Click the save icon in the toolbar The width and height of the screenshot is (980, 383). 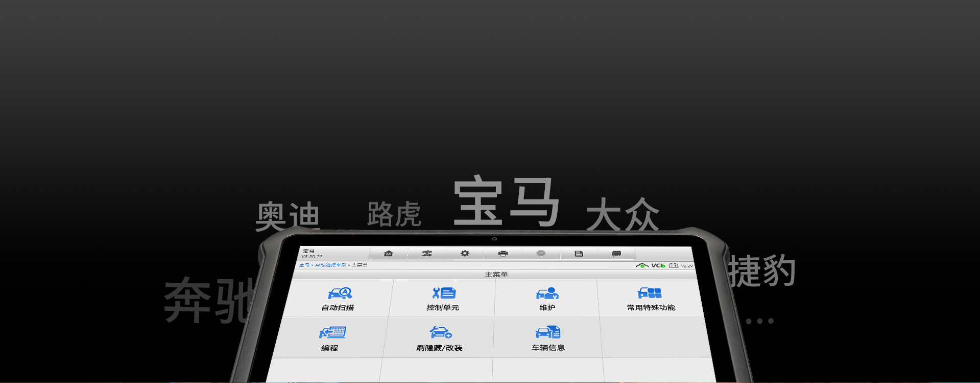[x=579, y=254]
